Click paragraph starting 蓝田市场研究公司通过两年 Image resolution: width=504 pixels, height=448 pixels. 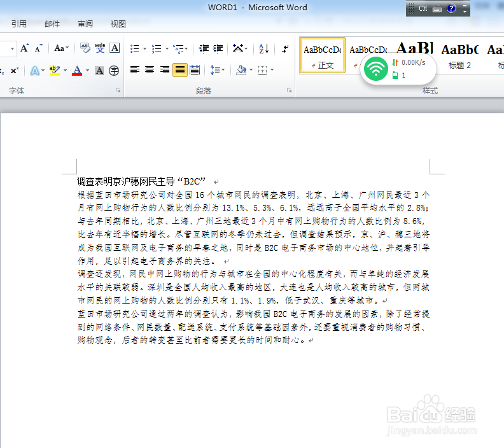point(254,327)
